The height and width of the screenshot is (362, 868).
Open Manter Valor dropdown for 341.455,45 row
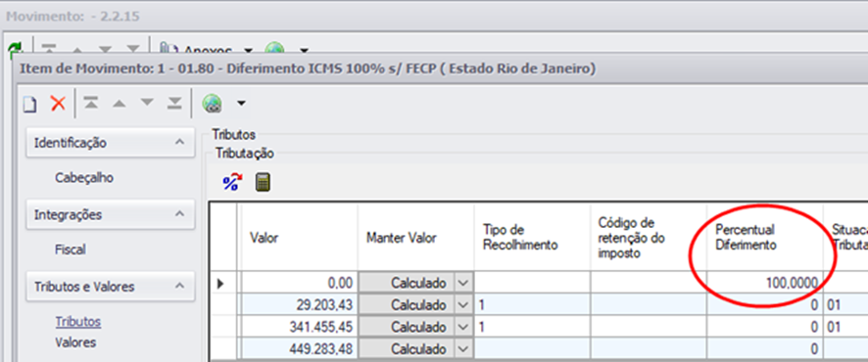click(x=463, y=327)
